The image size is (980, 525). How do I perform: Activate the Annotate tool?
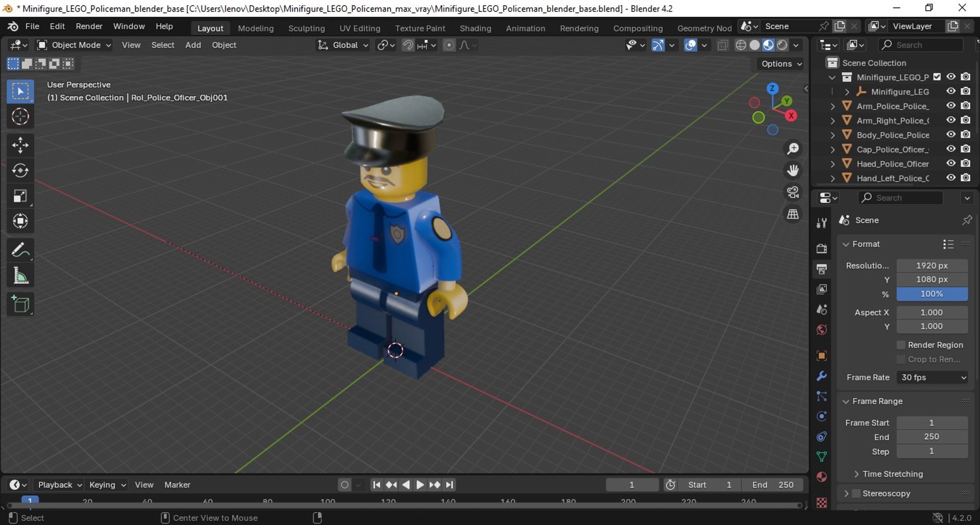click(x=20, y=250)
